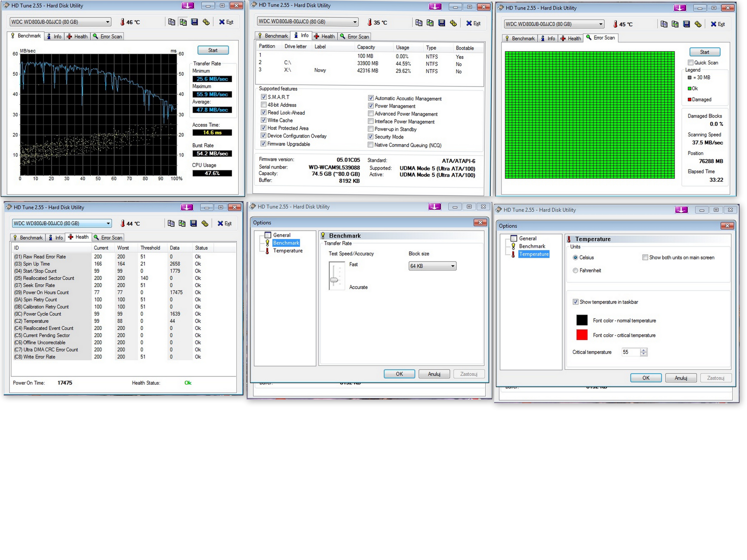This screenshot has width=747, height=560.
Task: Click save floppy icon in Error Scan window
Action: pos(686,24)
